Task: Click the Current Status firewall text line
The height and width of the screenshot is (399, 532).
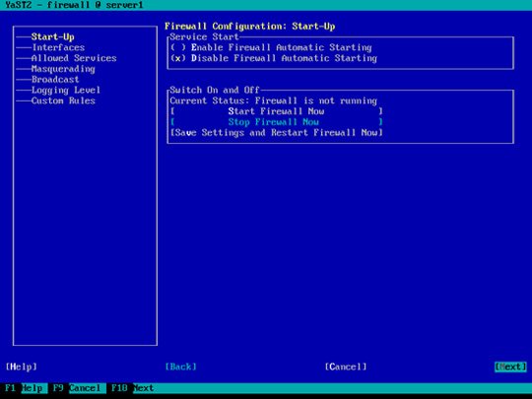Action: [x=274, y=100]
